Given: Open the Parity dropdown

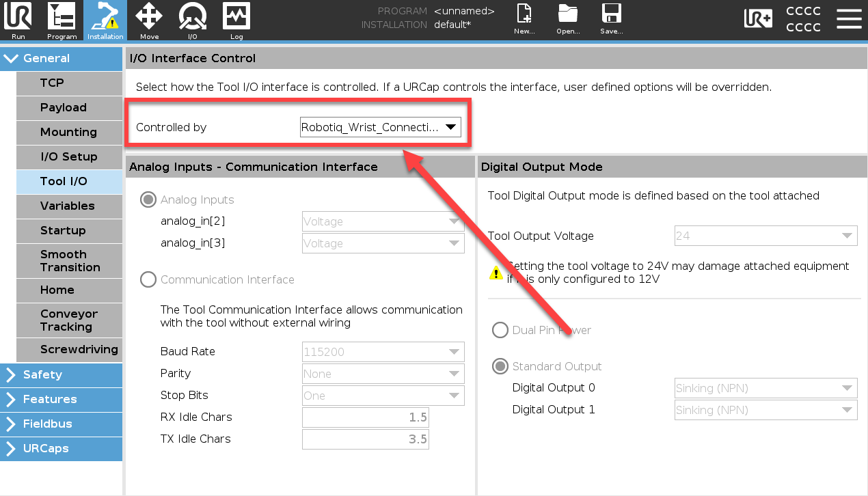Looking at the screenshot, I should pyautogui.click(x=383, y=374).
